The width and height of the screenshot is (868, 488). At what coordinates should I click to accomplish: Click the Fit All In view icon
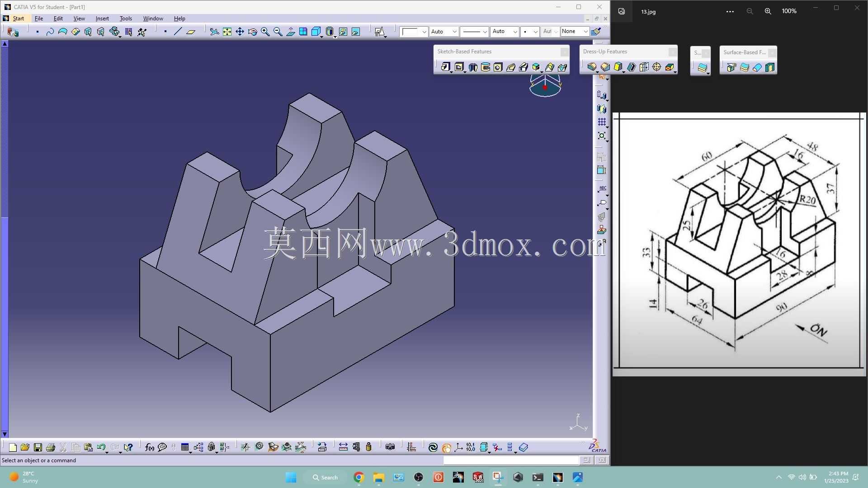[227, 32]
